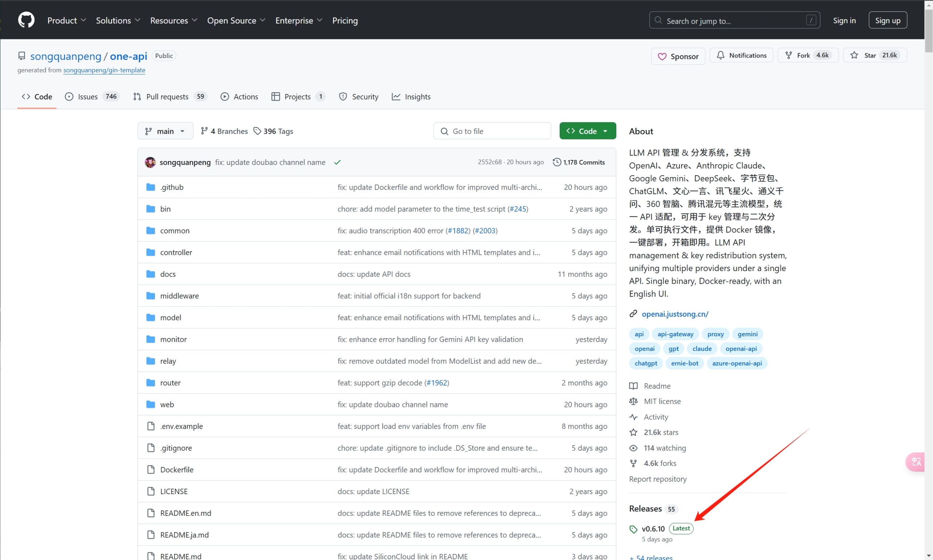Image resolution: width=933 pixels, height=560 pixels.
Task: Click the clock icon beside 1,178 Commits
Action: pyautogui.click(x=557, y=162)
